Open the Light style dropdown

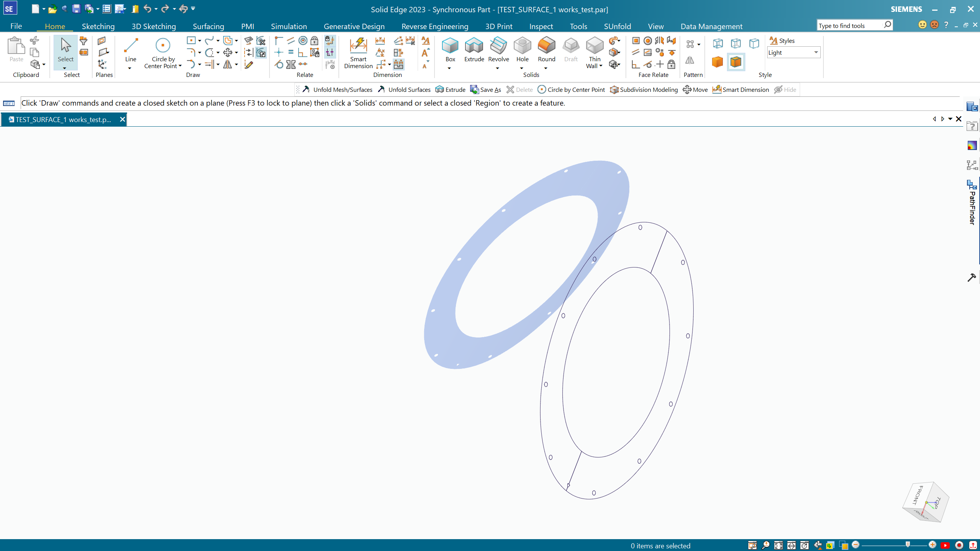pyautogui.click(x=816, y=52)
